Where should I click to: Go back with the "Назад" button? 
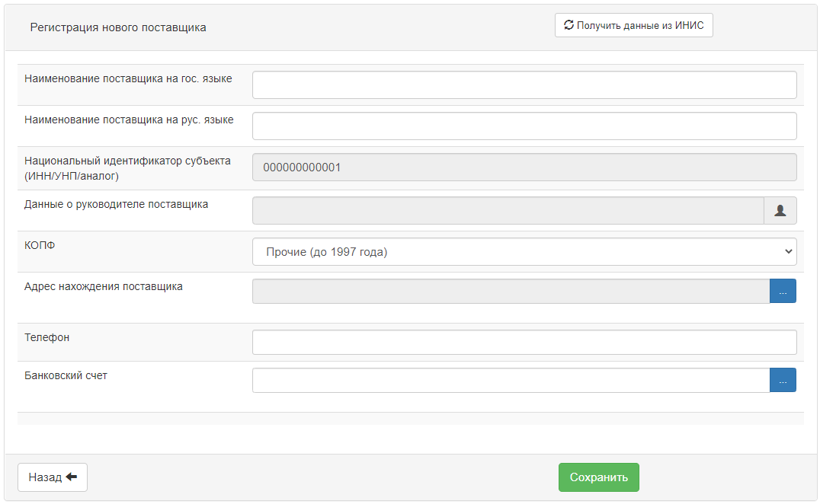pyautogui.click(x=53, y=477)
